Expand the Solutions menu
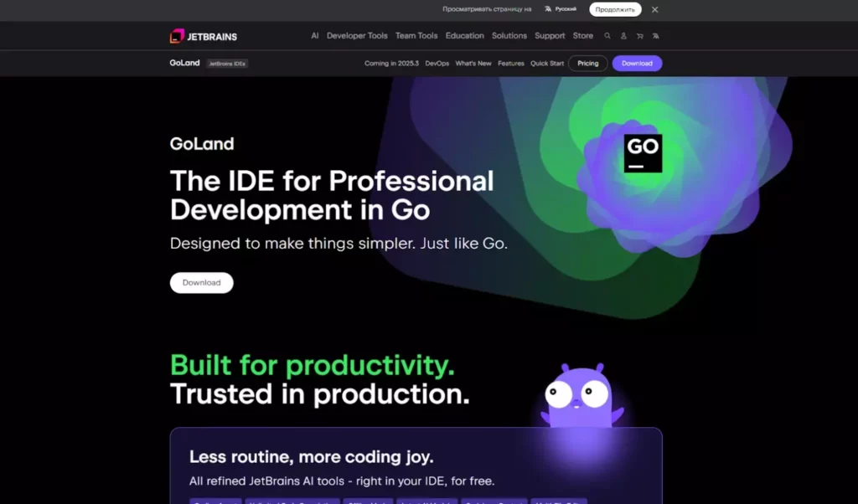 509,36
